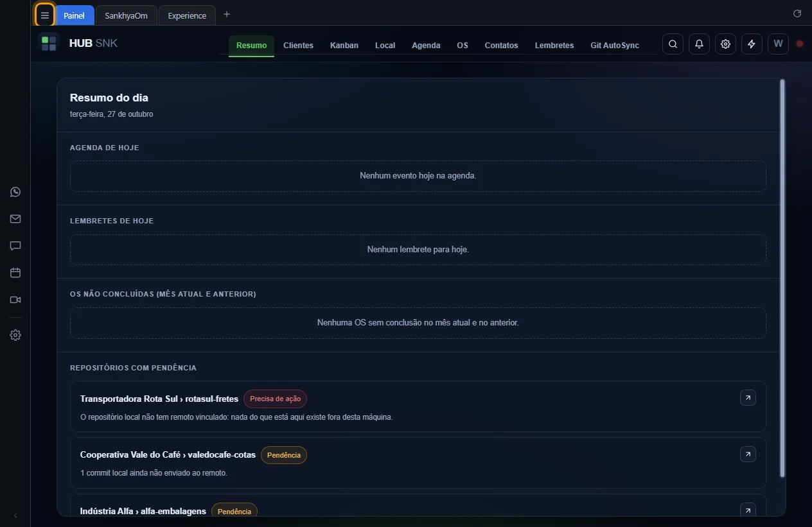Image resolution: width=812 pixels, height=527 pixels.
Task: Open the OS section
Action: (x=463, y=46)
